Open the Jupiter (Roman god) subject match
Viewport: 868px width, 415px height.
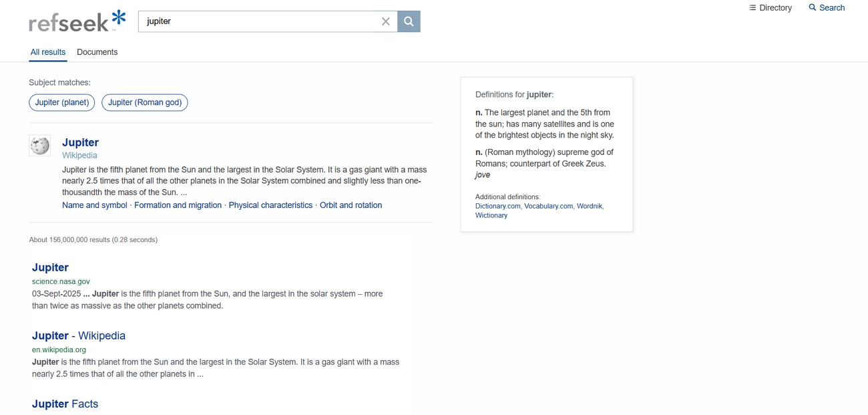point(144,102)
